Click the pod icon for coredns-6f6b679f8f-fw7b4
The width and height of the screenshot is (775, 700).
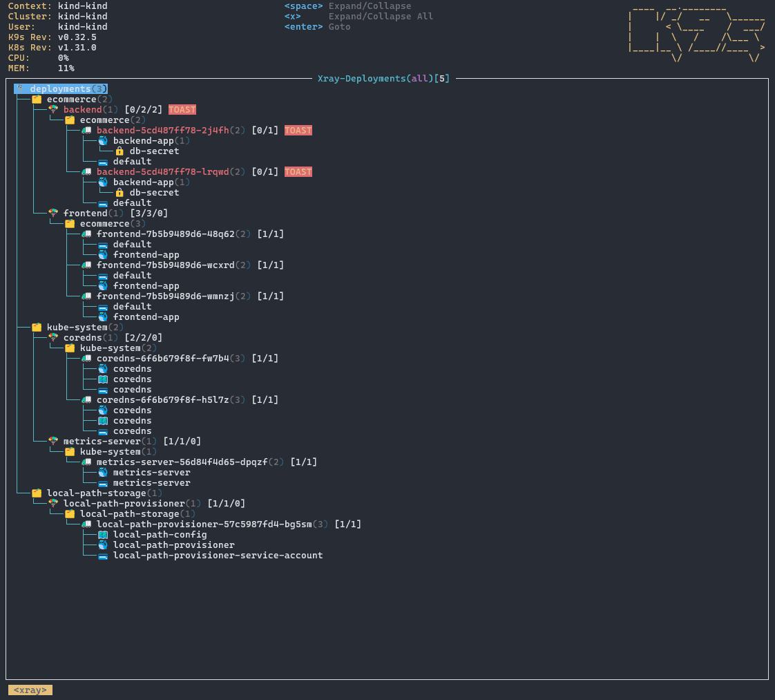point(88,358)
